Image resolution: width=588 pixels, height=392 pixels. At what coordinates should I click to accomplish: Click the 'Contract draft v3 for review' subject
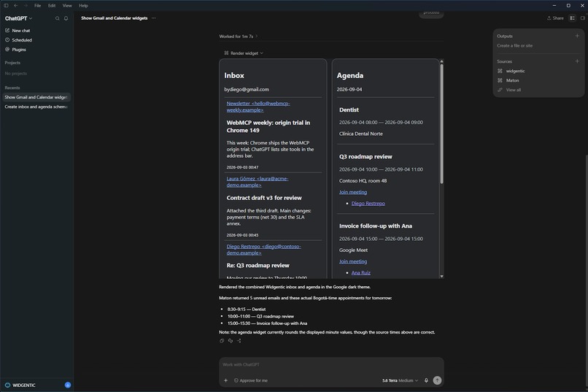pos(264,198)
